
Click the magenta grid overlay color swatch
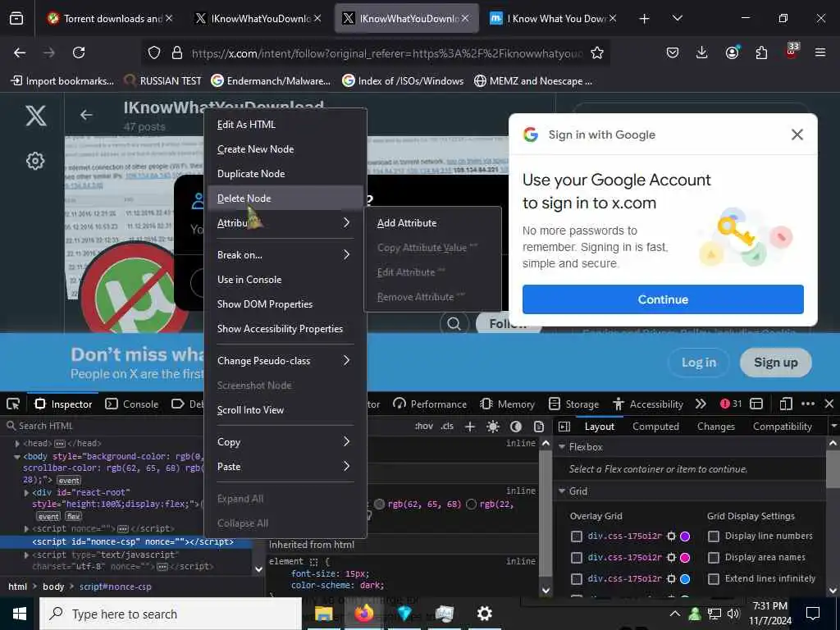(685, 558)
